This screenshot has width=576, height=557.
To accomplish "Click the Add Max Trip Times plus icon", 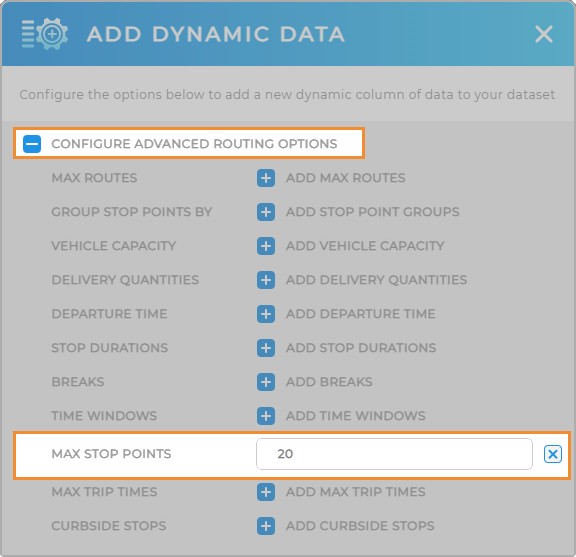I will pyautogui.click(x=266, y=492).
